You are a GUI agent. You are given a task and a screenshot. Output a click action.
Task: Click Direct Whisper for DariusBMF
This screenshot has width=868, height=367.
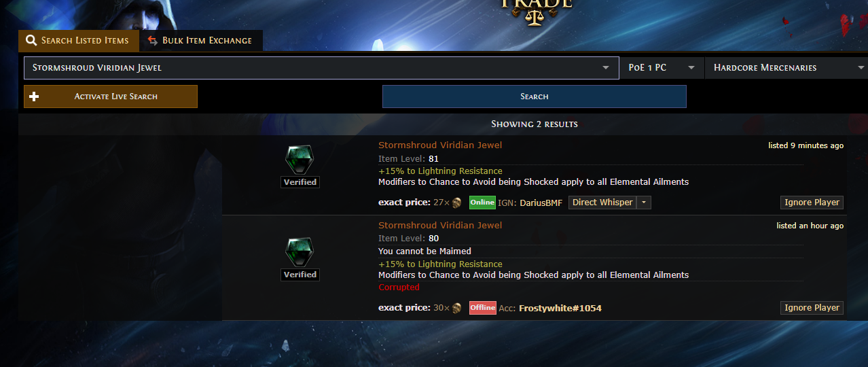point(602,203)
